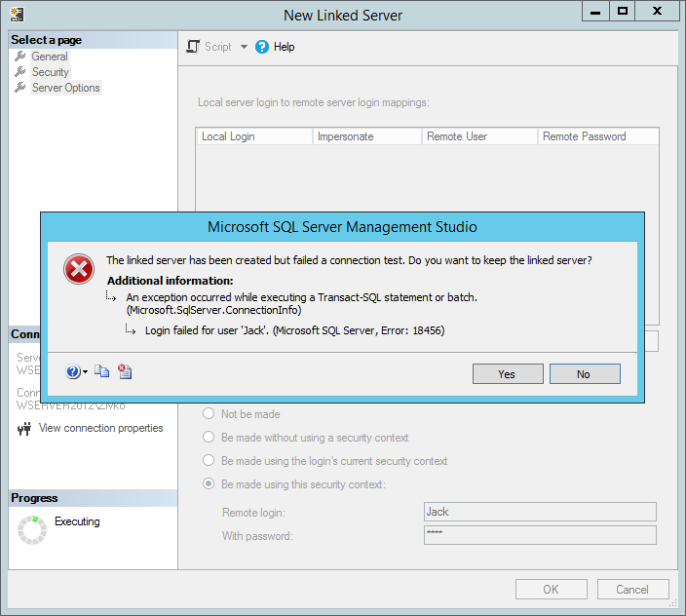Click the Cancel button

coord(632,590)
